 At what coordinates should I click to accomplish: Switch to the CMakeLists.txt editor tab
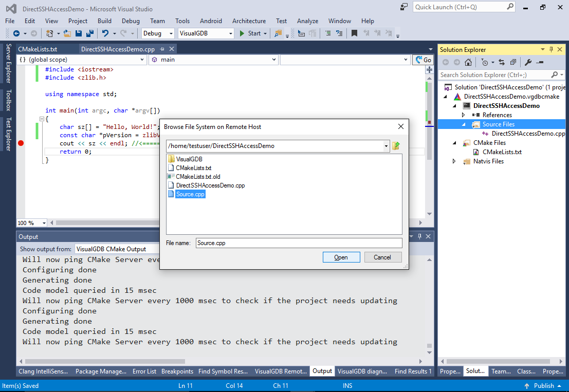tap(38, 49)
